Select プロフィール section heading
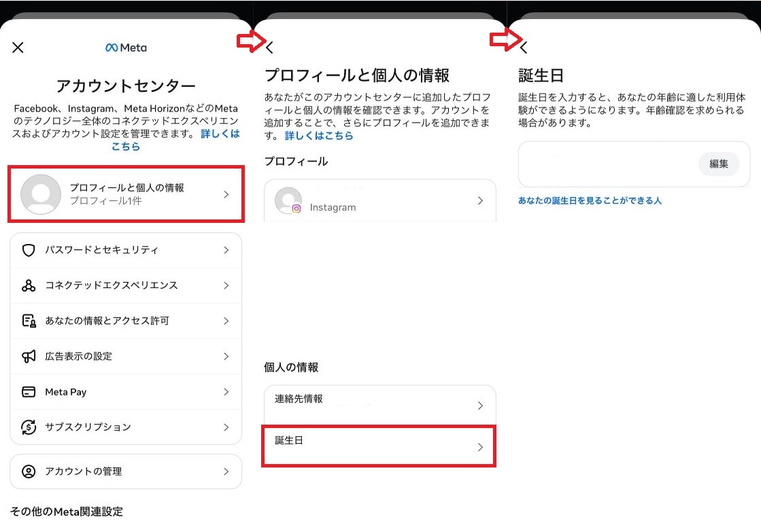Image resolution: width=761 pixels, height=532 pixels. pyautogui.click(x=296, y=161)
